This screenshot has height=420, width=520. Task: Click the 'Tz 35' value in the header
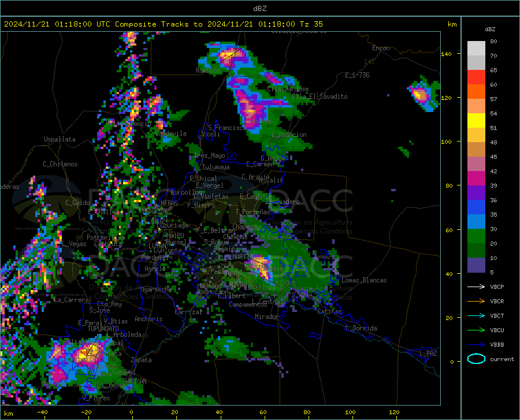coord(311,24)
